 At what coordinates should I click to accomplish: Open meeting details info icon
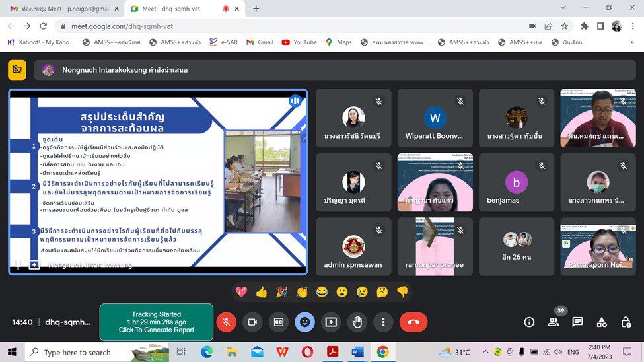point(529,322)
